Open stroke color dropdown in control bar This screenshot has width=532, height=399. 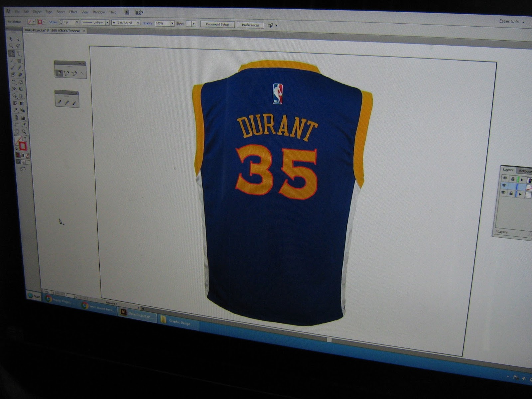pos(44,22)
